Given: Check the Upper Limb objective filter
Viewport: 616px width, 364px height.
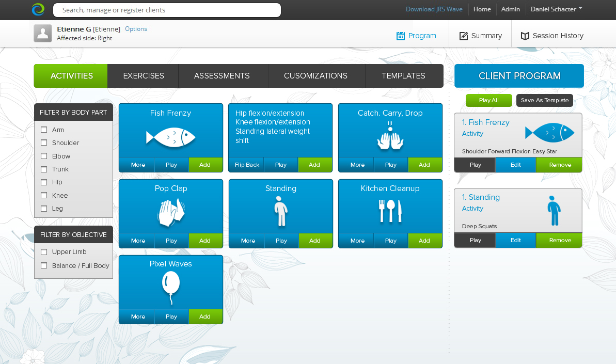Looking at the screenshot, I should pyautogui.click(x=44, y=251).
